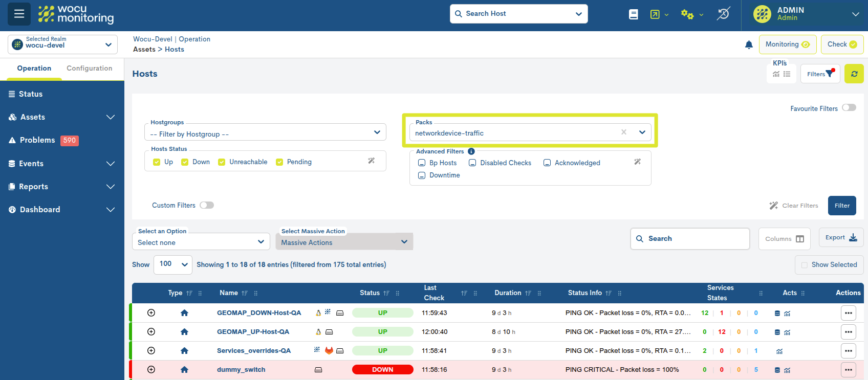Image resolution: width=868 pixels, height=380 pixels.
Task: Turn on the Favourite Filters toggle
Action: [849, 108]
